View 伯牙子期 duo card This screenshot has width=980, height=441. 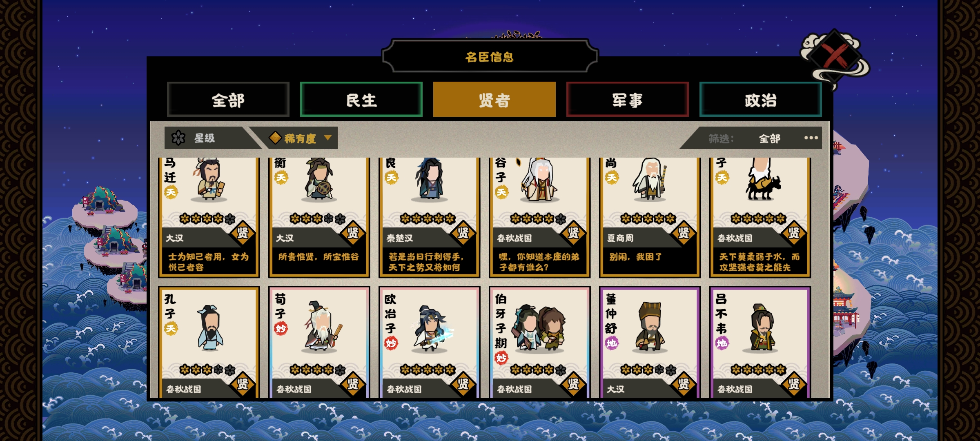point(540,342)
